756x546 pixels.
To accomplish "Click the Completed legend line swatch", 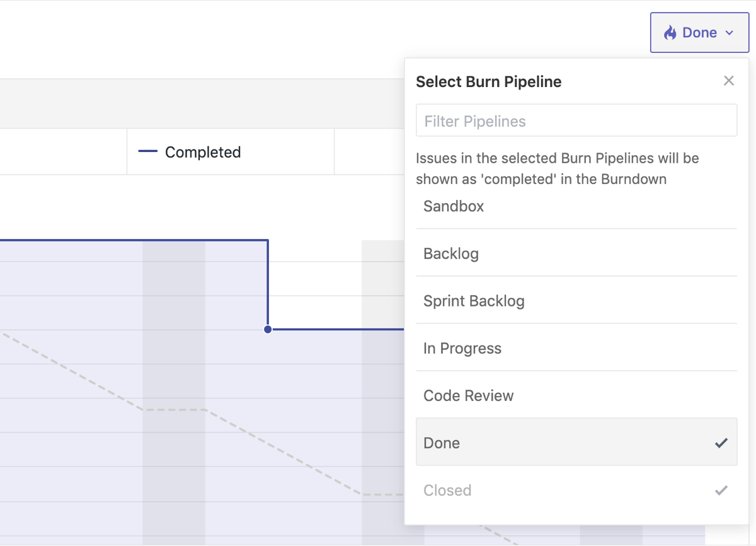I will [147, 152].
